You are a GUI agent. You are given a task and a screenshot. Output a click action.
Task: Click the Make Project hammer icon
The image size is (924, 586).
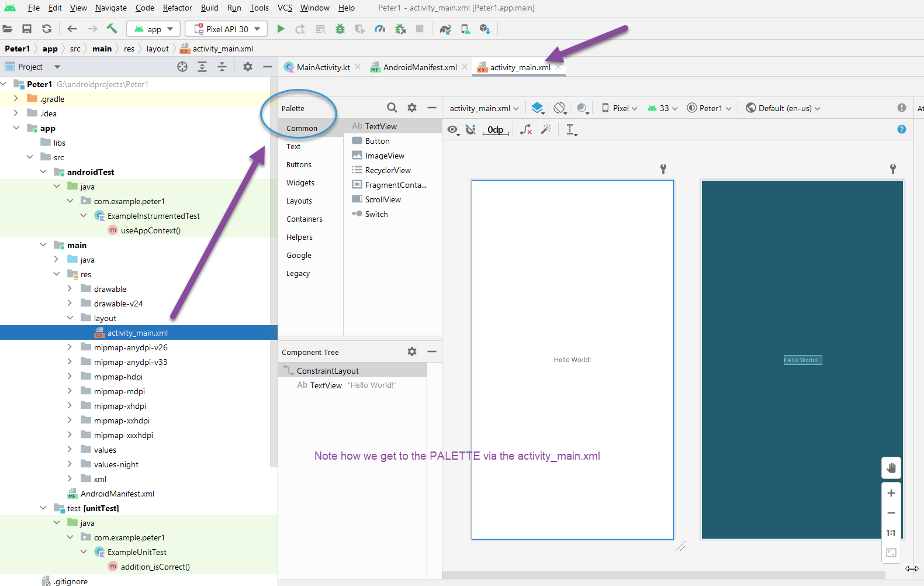pyautogui.click(x=112, y=29)
